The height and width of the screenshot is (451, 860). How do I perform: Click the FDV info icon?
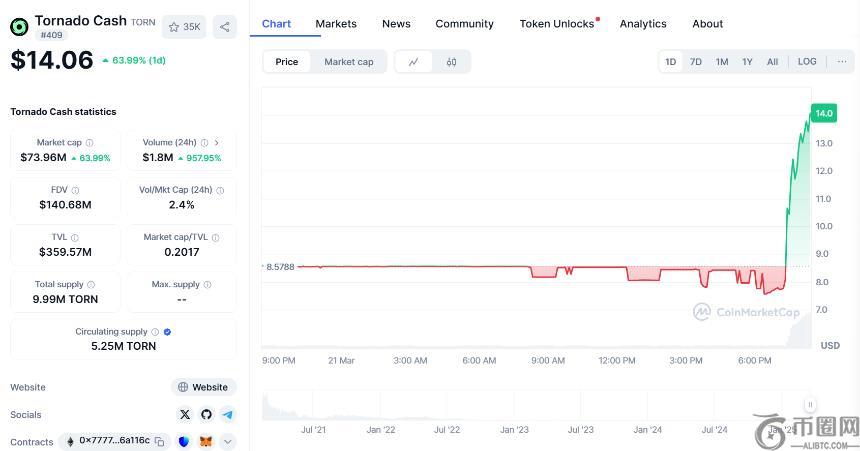(x=75, y=190)
